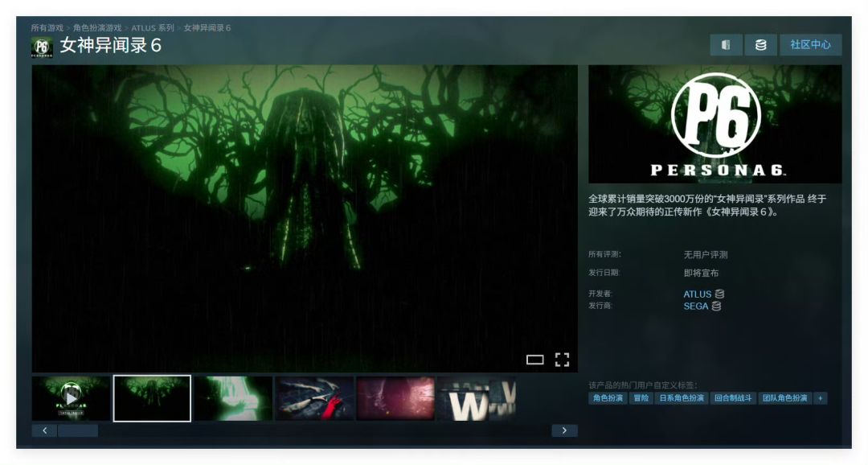This screenshot has height=465, width=868.
Task: Click the stack icon next to SEGA
Action: pyautogui.click(x=716, y=306)
